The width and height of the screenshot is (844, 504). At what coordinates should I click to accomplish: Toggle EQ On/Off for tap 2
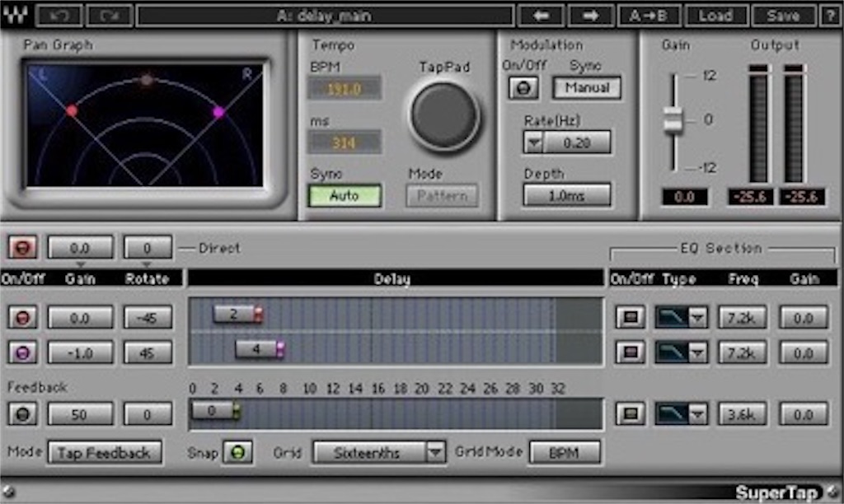(631, 352)
